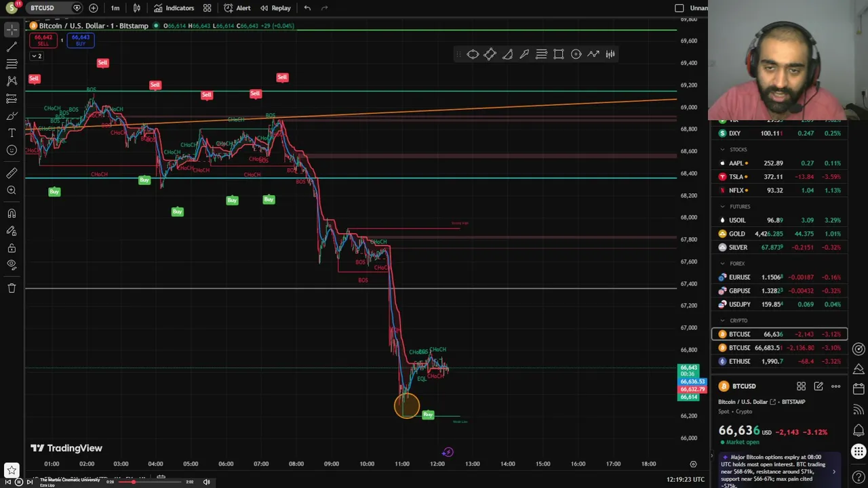The image size is (868, 488).
Task: Select DXY in the watchlist
Action: tap(779, 134)
